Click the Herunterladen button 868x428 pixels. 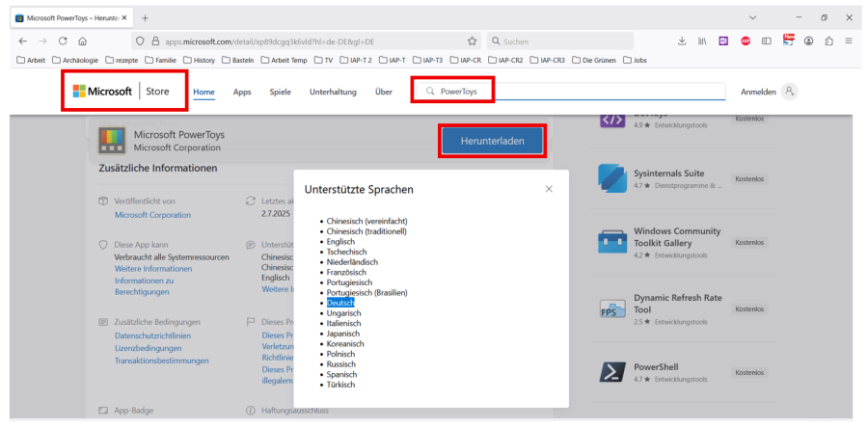click(492, 141)
